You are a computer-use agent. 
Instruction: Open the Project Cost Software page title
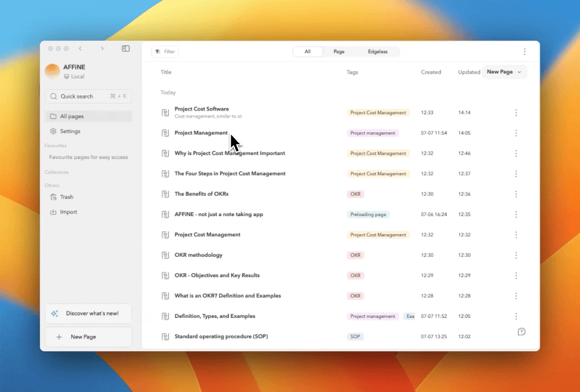[202, 109]
